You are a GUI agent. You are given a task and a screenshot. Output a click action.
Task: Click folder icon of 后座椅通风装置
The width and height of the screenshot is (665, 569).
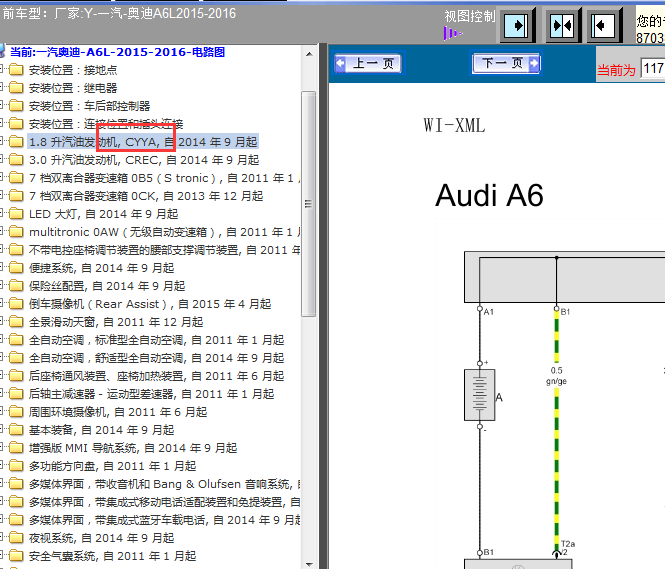[x=16, y=376]
